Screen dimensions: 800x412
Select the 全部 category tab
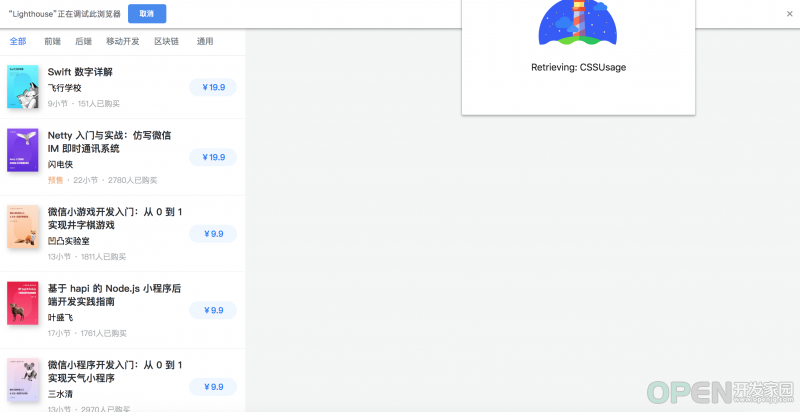click(18, 41)
